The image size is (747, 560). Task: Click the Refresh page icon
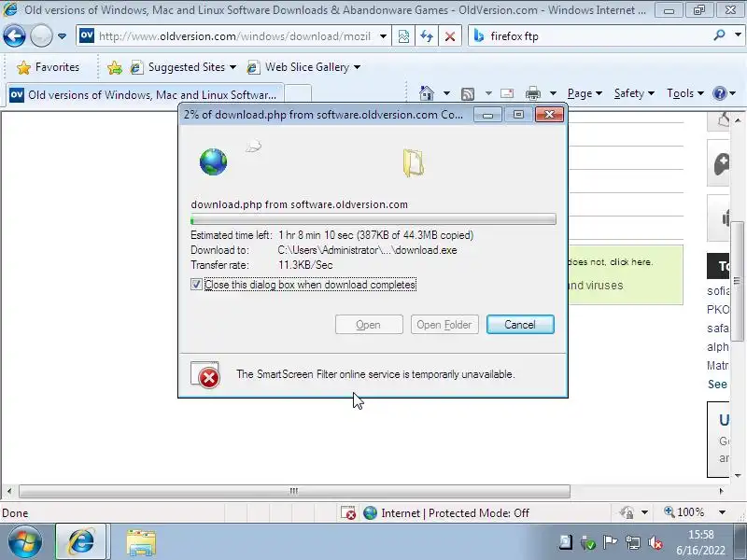(427, 36)
